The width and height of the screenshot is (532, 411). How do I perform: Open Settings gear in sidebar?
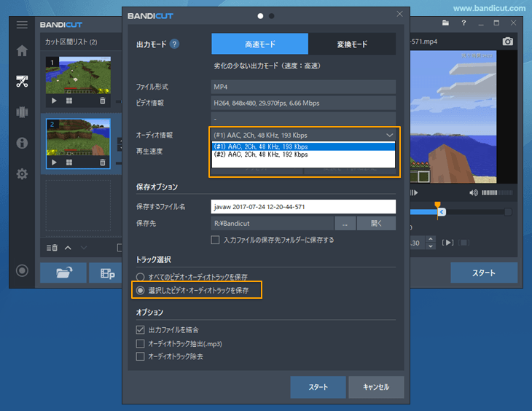point(22,173)
